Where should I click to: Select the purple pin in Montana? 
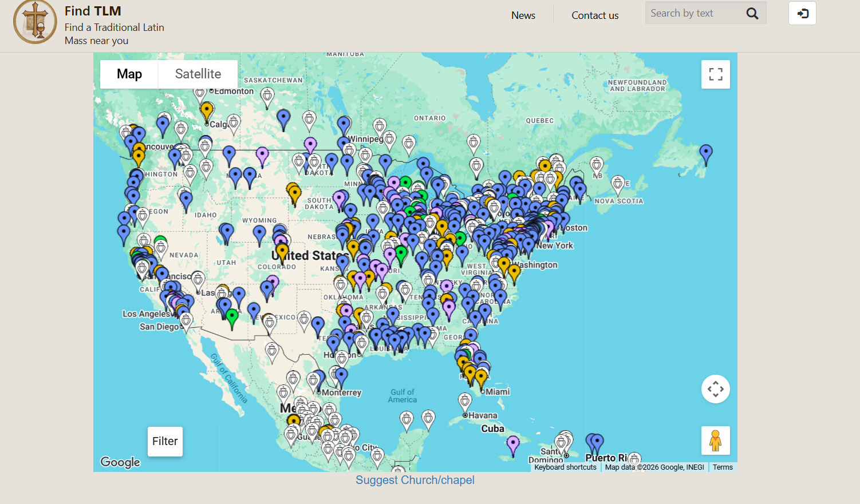(262, 157)
